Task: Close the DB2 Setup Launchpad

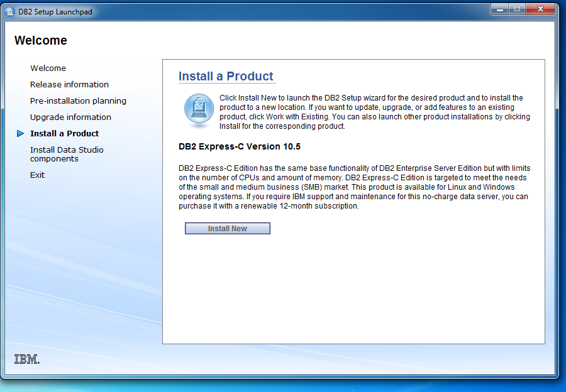Action: [539, 9]
